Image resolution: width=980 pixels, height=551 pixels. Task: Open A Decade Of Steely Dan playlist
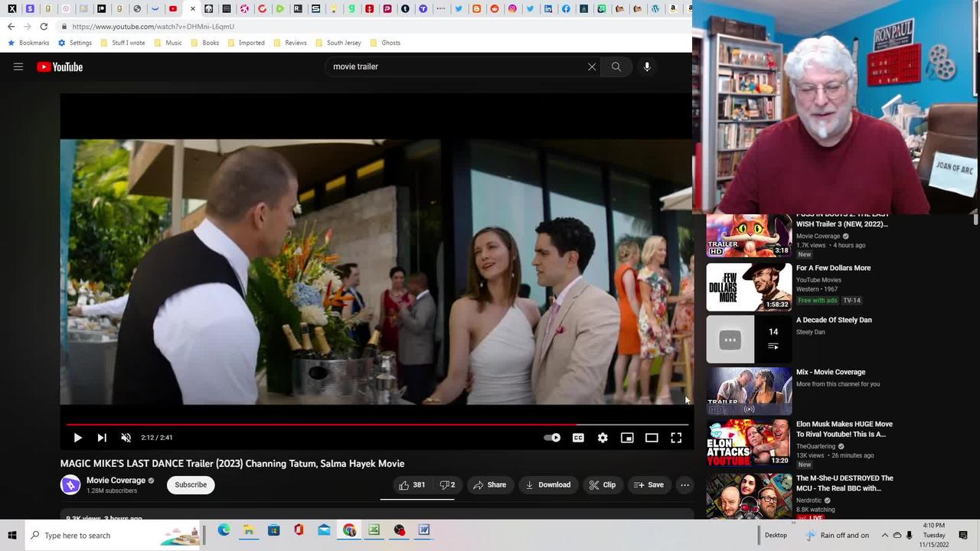click(749, 339)
